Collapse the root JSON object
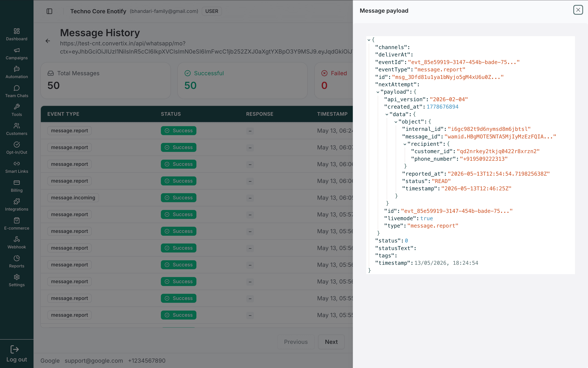 click(369, 40)
